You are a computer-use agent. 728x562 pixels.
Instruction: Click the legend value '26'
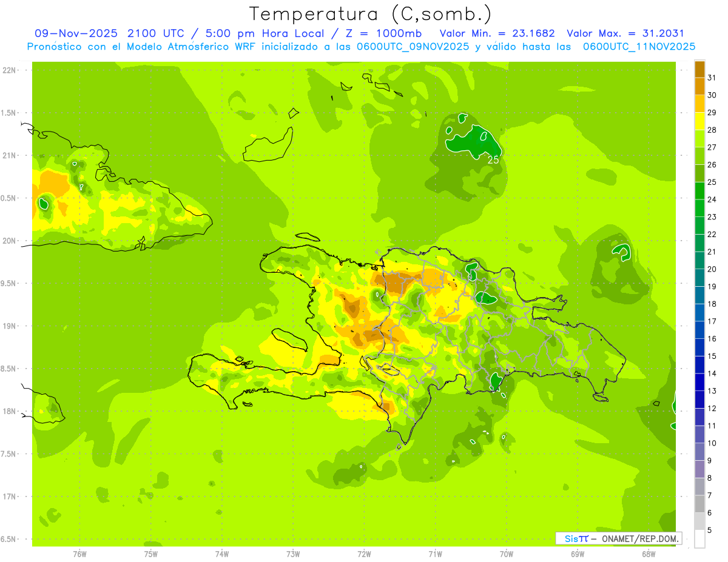(712, 165)
